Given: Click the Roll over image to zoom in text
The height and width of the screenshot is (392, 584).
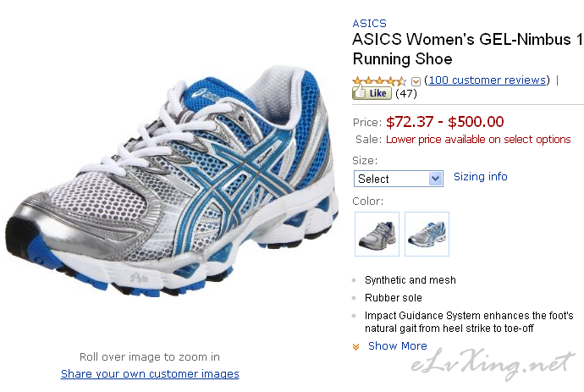Looking at the screenshot, I should point(150,357).
